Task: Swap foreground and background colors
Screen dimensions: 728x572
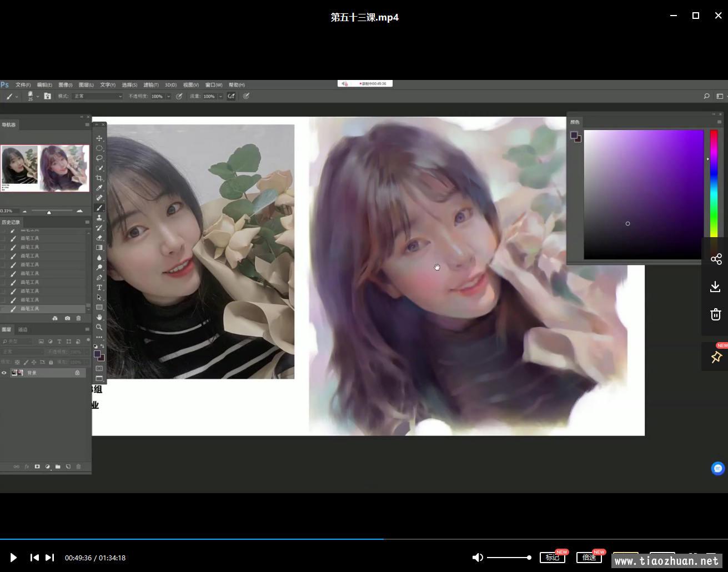Action: 102,346
